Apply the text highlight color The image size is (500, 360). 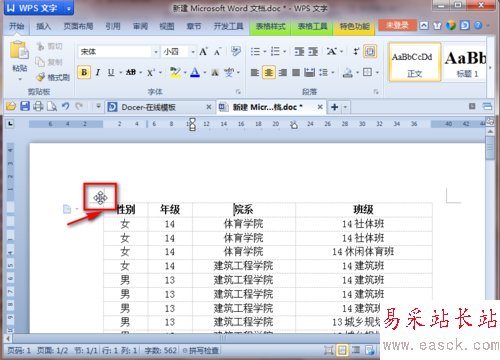point(175,72)
